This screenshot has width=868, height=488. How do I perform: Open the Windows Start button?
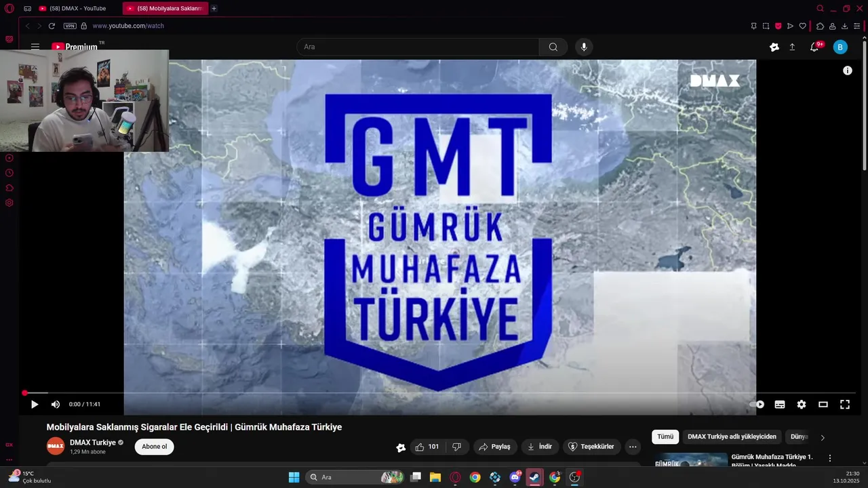pos(294,477)
